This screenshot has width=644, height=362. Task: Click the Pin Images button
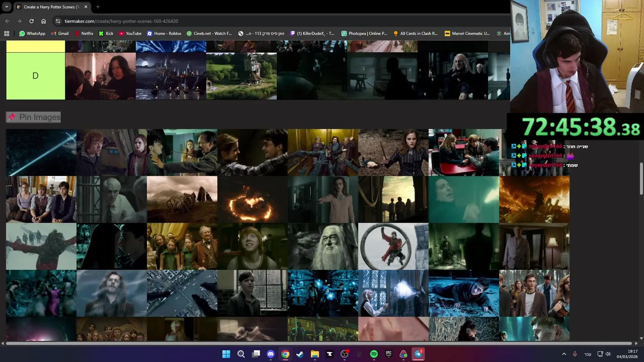tap(34, 117)
